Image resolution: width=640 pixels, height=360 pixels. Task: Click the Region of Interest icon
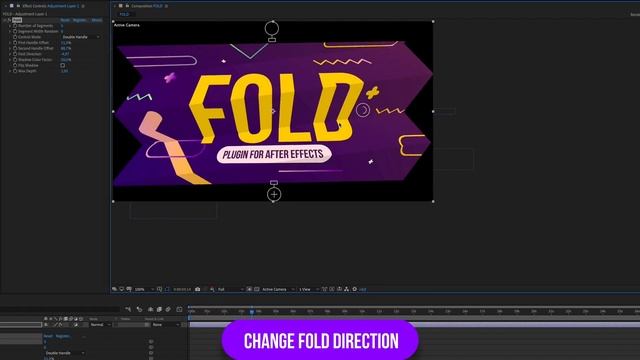[x=249, y=289]
